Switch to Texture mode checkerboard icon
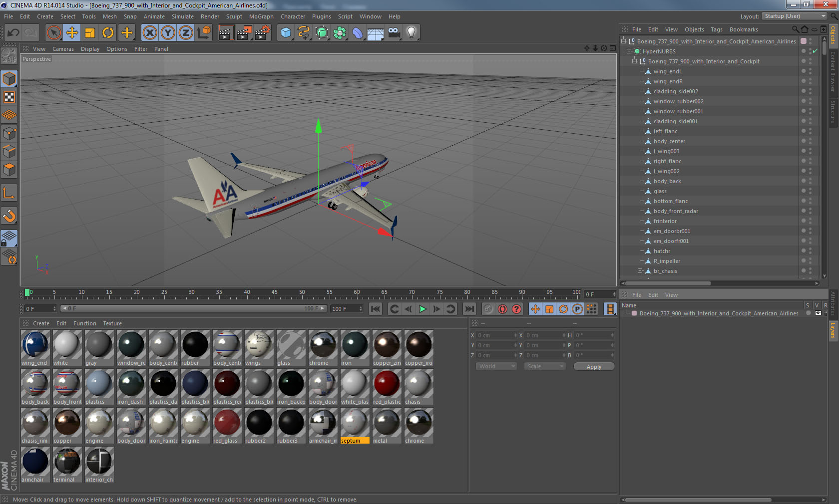Image resolution: width=839 pixels, height=504 pixels. (9, 97)
